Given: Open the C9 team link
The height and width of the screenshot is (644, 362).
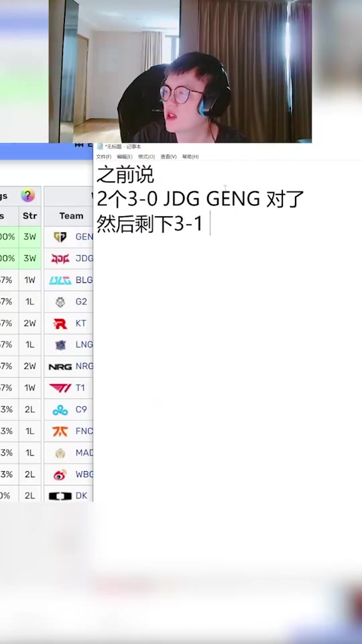Looking at the screenshot, I should [81, 409].
